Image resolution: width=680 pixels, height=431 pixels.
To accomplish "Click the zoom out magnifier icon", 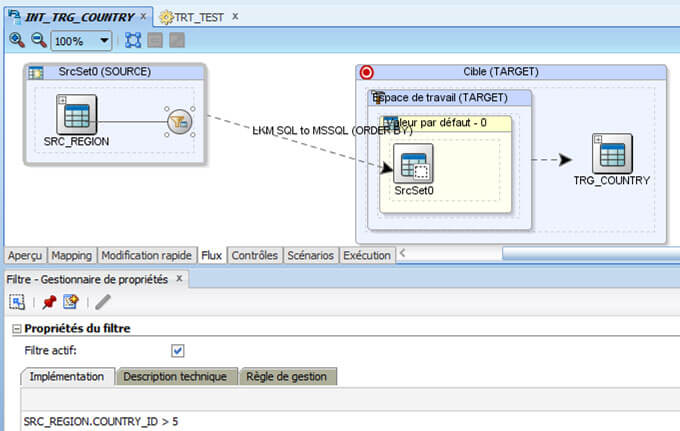I will (39, 40).
